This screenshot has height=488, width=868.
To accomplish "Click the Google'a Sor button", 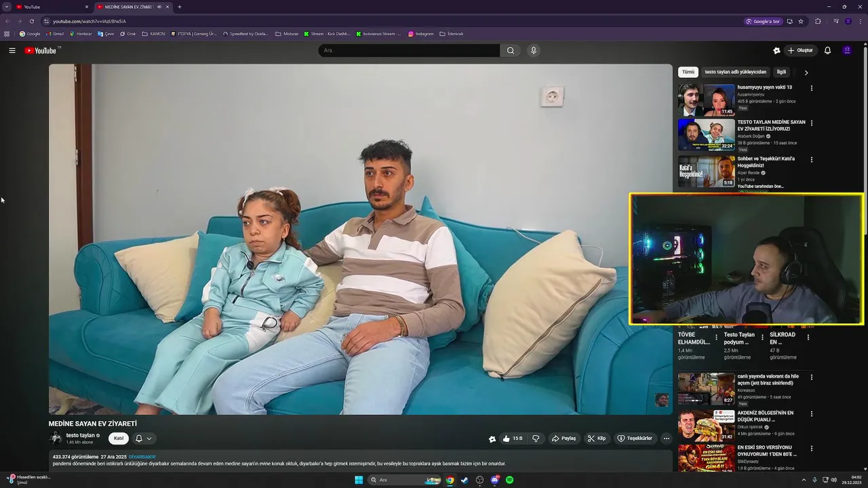I will pyautogui.click(x=763, y=21).
